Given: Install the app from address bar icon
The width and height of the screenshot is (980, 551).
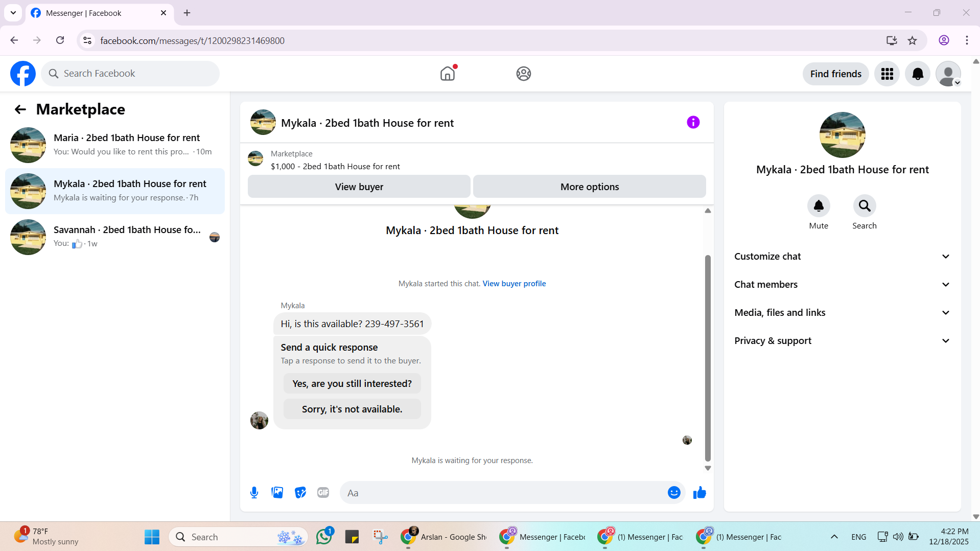Looking at the screenshot, I should point(892,40).
